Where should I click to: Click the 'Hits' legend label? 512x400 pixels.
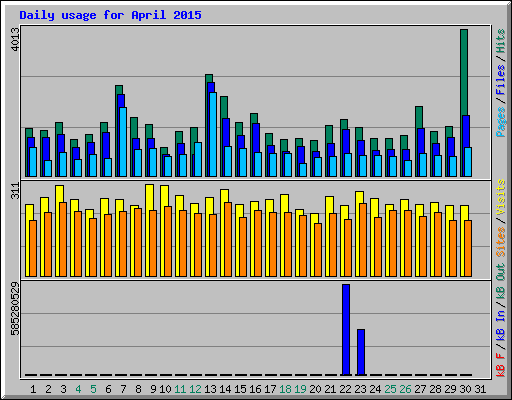pyautogui.click(x=501, y=41)
